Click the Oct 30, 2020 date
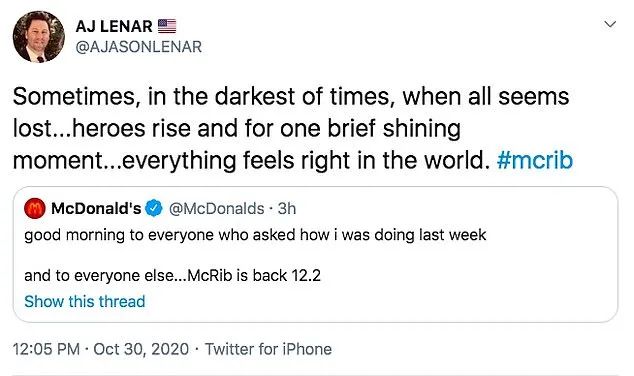 pos(141,349)
